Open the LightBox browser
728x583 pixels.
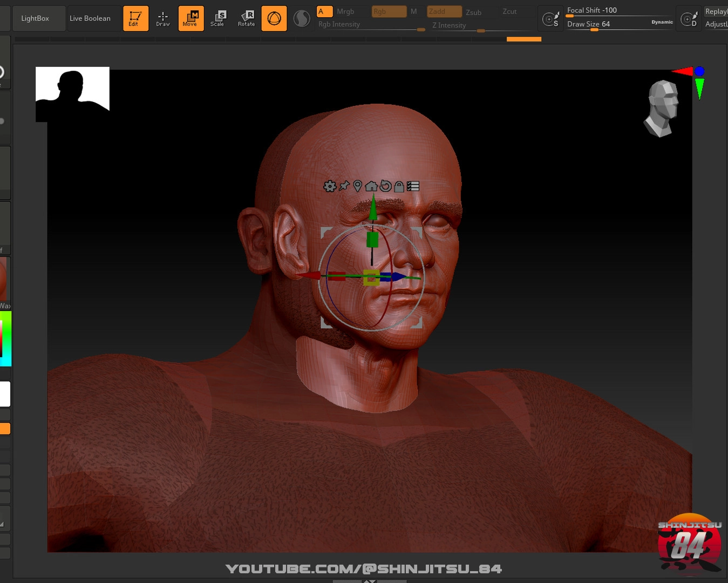tap(35, 18)
